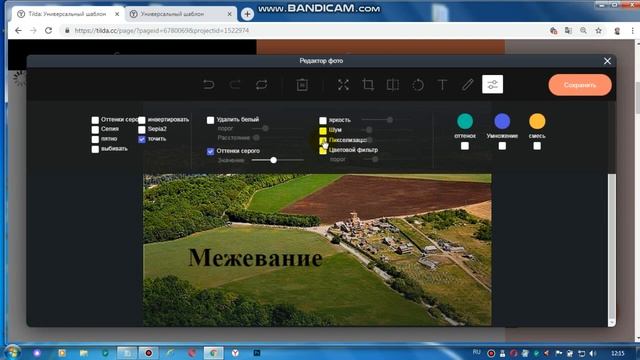
Task: Enable the яркость checkbox
Action: click(323, 120)
